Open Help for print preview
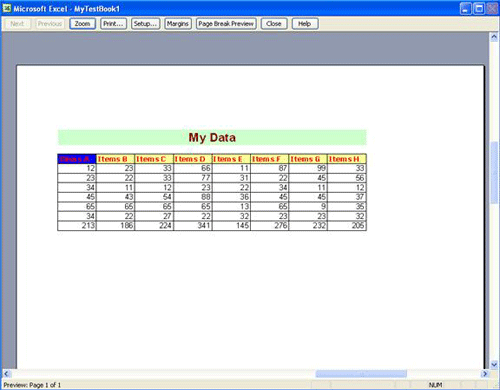This screenshot has height=390, width=500. (305, 24)
